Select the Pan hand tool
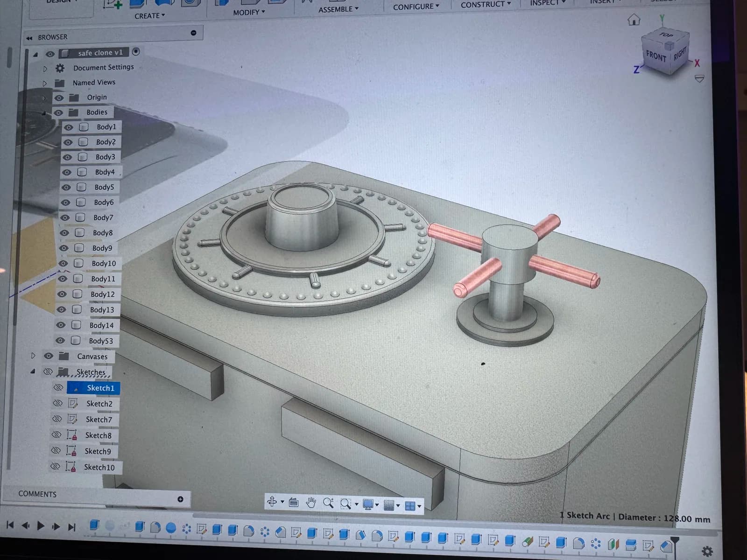747x560 pixels. coord(311,503)
